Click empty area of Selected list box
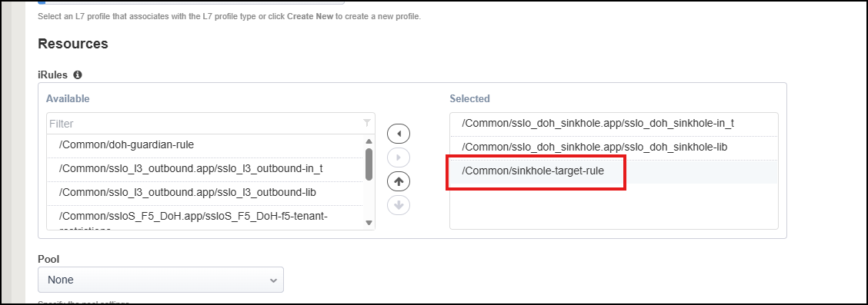 tap(613, 206)
